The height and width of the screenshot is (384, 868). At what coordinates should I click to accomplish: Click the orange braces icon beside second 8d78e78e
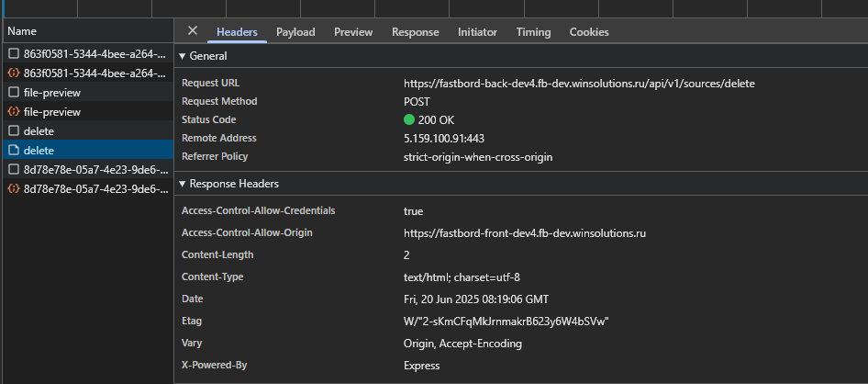pyautogui.click(x=14, y=189)
